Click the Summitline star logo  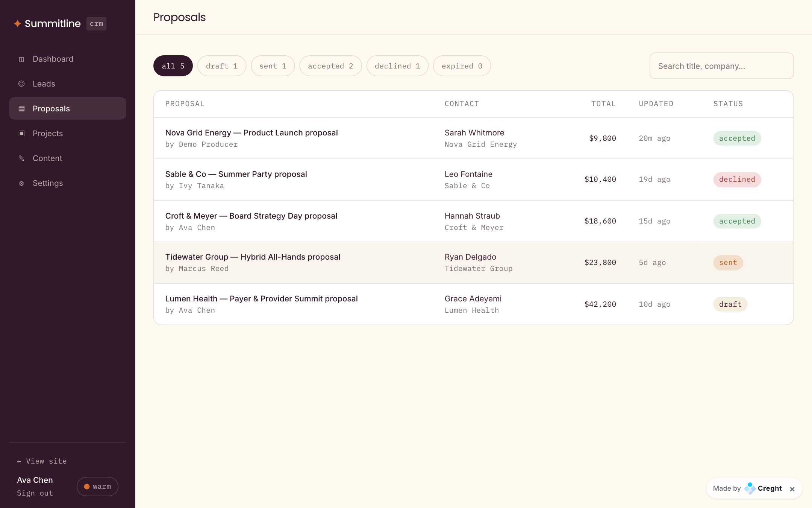point(17,24)
